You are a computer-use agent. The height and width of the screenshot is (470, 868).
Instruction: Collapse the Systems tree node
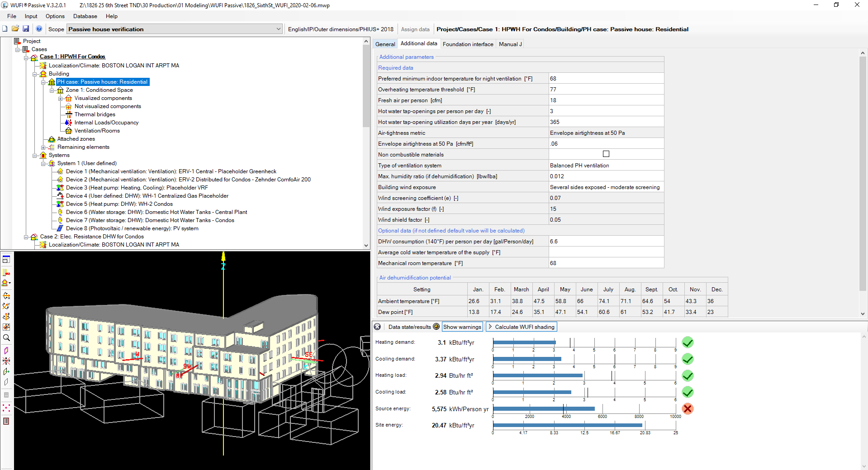coord(35,155)
